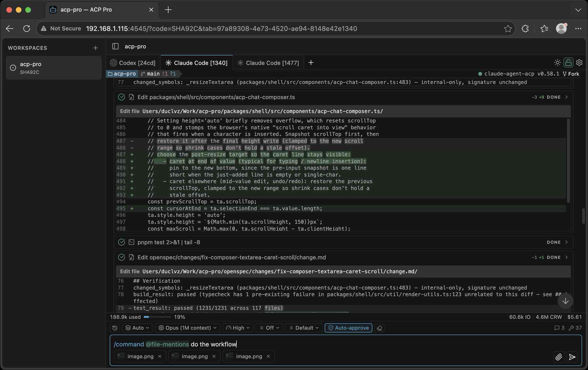Click the 188.9k used label
This screenshot has width=588, height=370.
pos(125,317)
